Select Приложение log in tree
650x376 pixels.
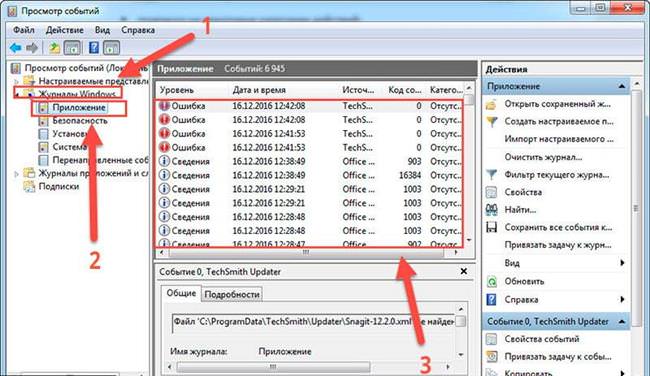(x=79, y=108)
